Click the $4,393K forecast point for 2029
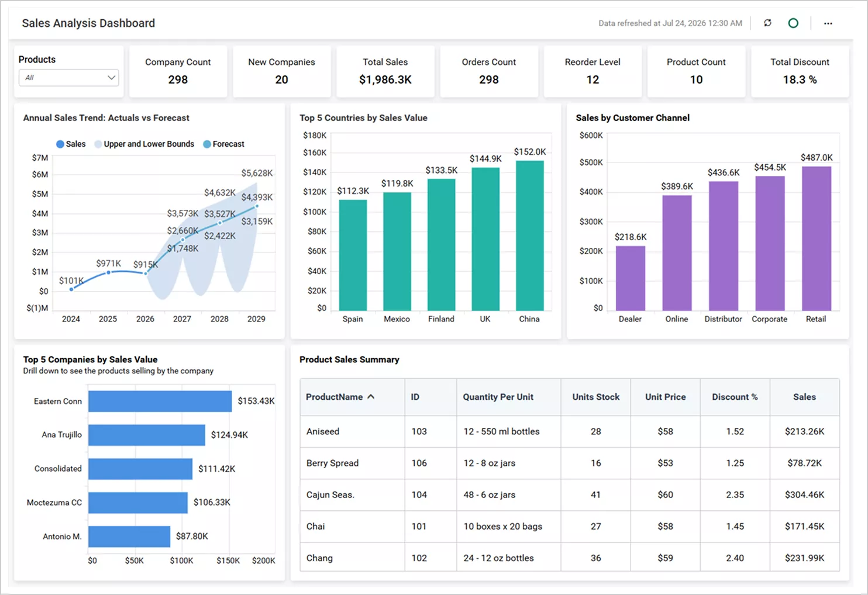Viewport: 868px width, 595px height. (x=256, y=206)
